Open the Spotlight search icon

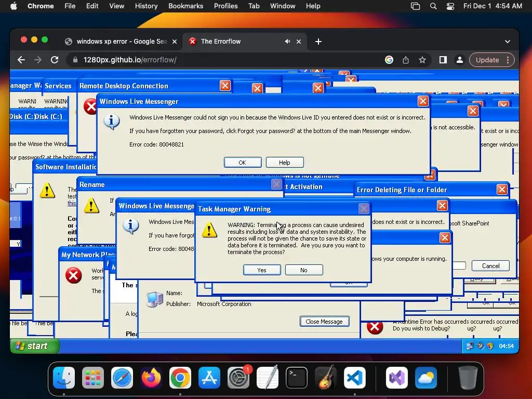[x=433, y=6]
